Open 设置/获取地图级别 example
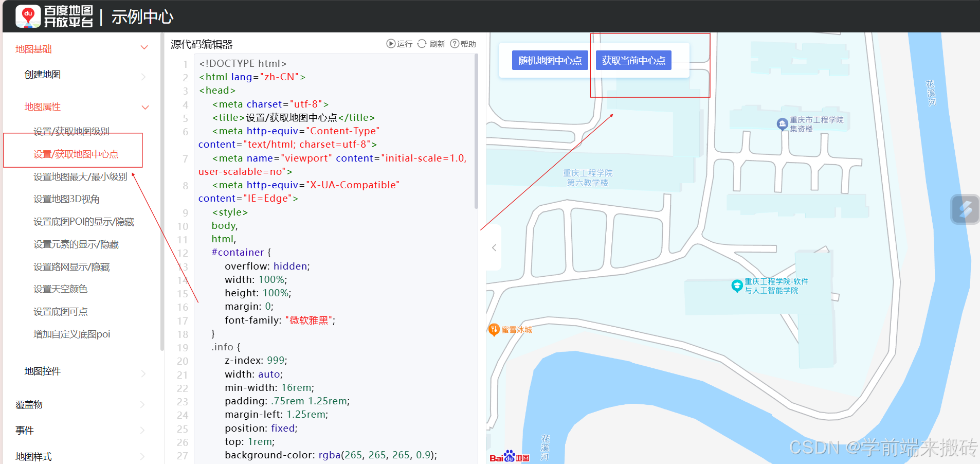The image size is (980, 464). point(71,131)
